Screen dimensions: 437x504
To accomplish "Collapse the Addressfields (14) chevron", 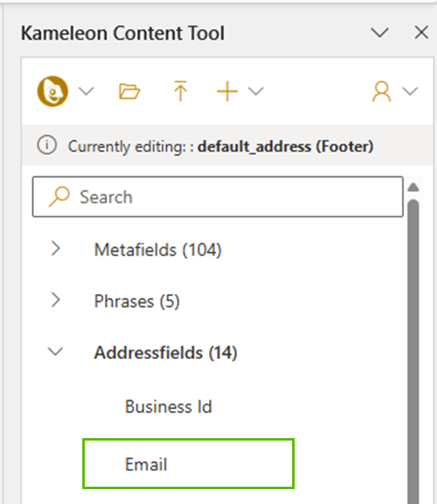I will [x=55, y=352].
